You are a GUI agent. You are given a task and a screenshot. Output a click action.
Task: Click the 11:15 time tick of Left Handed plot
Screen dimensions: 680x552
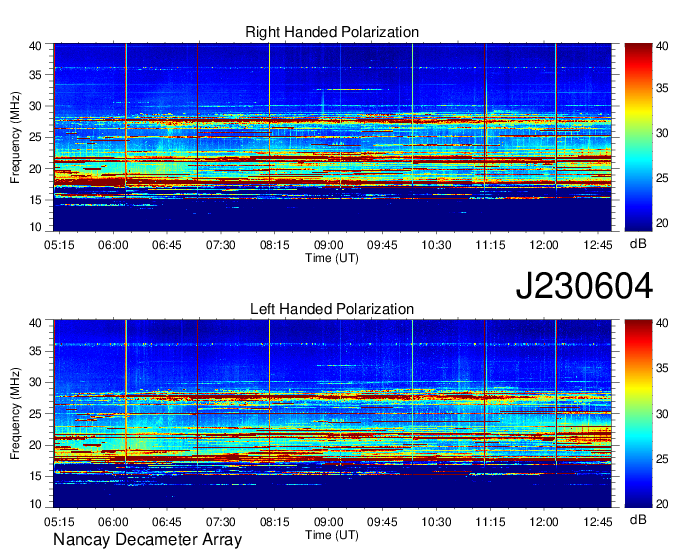pyautogui.click(x=490, y=522)
